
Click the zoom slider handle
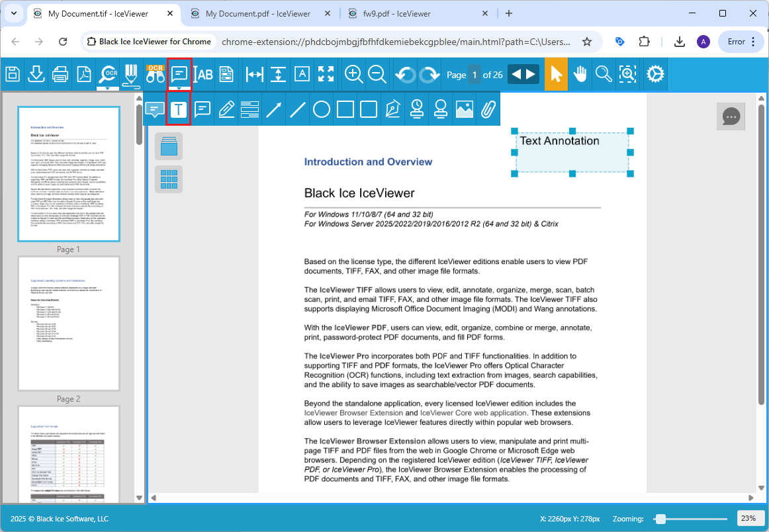pos(660,519)
